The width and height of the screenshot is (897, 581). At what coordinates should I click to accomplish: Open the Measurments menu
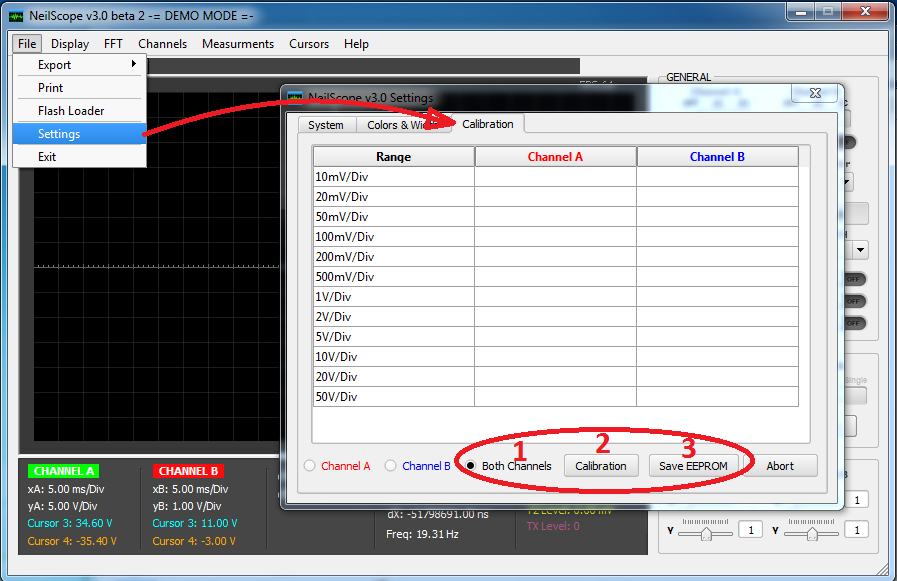(238, 44)
